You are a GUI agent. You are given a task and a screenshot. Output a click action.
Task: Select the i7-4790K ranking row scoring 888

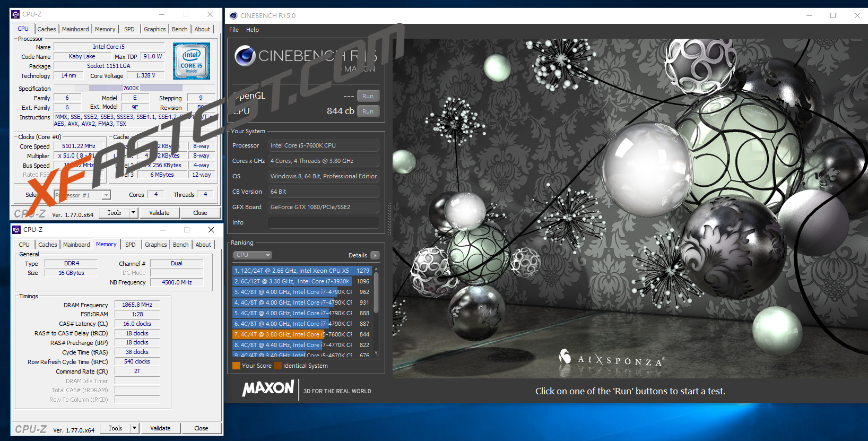(301, 313)
